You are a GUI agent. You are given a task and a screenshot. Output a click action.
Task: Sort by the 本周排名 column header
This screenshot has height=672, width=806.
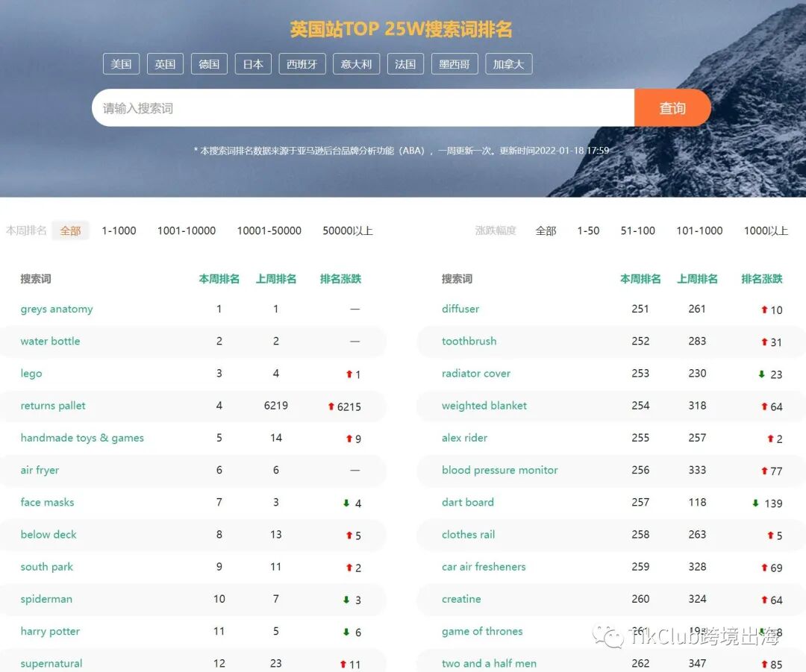click(219, 278)
